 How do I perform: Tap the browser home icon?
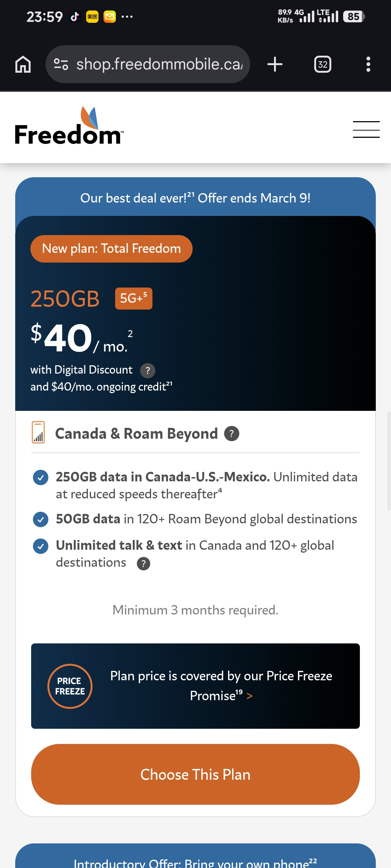pos(23,64)
